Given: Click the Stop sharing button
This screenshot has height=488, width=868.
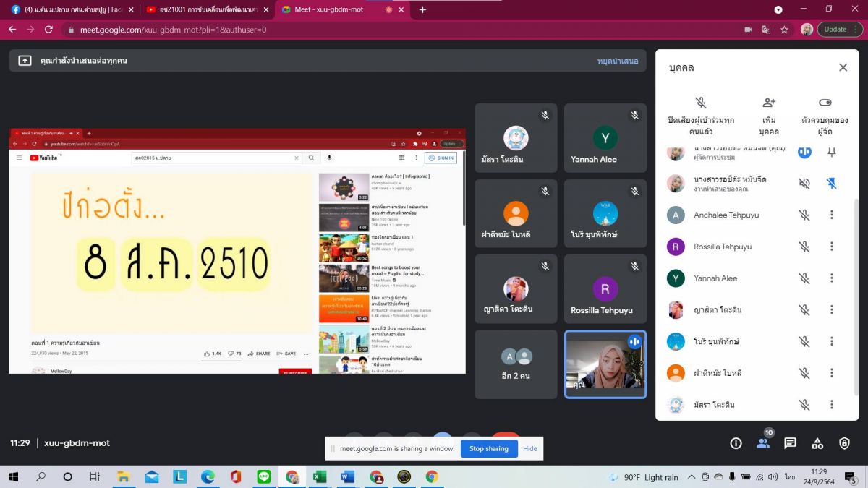Looking at the screenshot, I should 488,448.
